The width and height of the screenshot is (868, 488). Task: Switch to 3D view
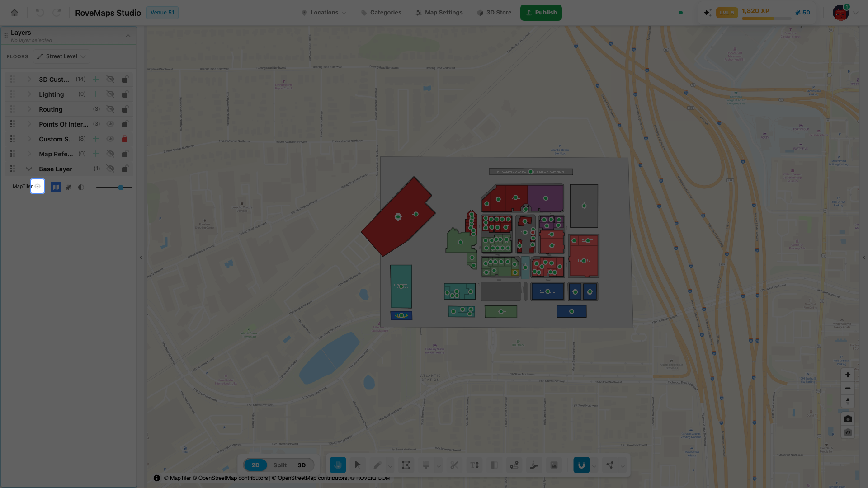pos(302,465)
